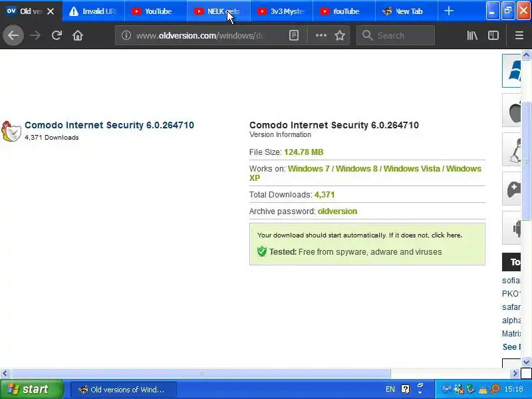The width and height of the screenshot is (532, 399).
Task: Click yellow broom tray icon
Action: (483, 389)
